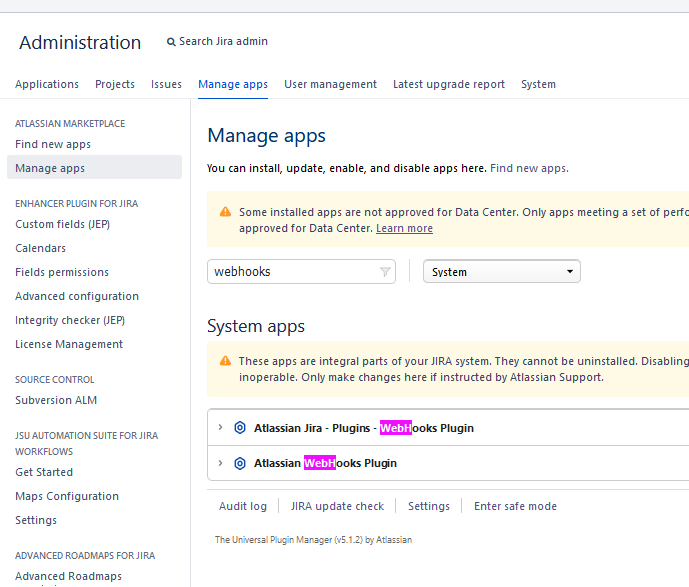This screenshot has height=587, width=689.
Task: Click the Atlassian Jira Plugins WebHooks Plugin app icon
Action: tap(240, 428)
